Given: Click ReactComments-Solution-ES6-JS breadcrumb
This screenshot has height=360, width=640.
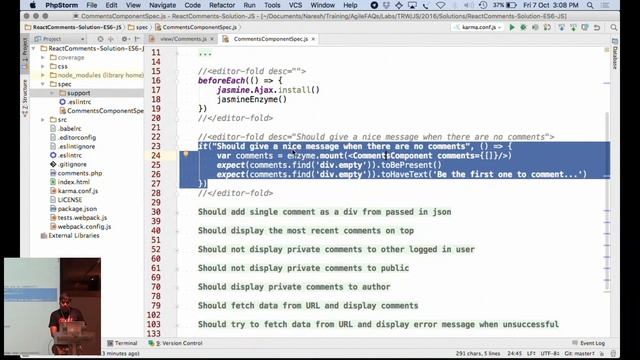Looking at the screenshot, I should pos(73,27).
